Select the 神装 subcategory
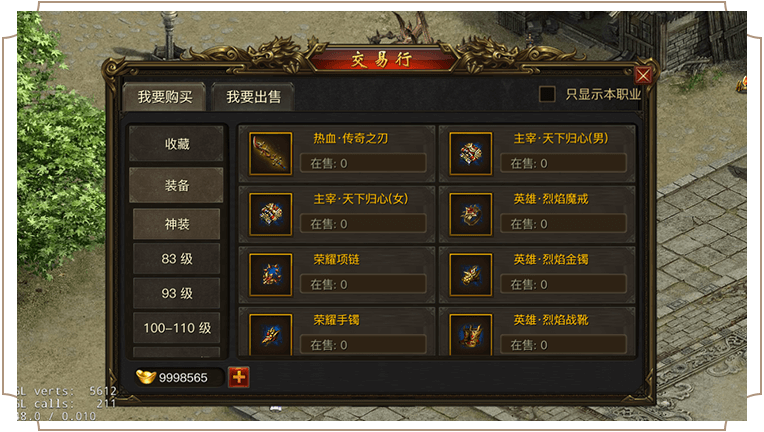Viewport: 764px width, 432px height. [x=176, y=224]
